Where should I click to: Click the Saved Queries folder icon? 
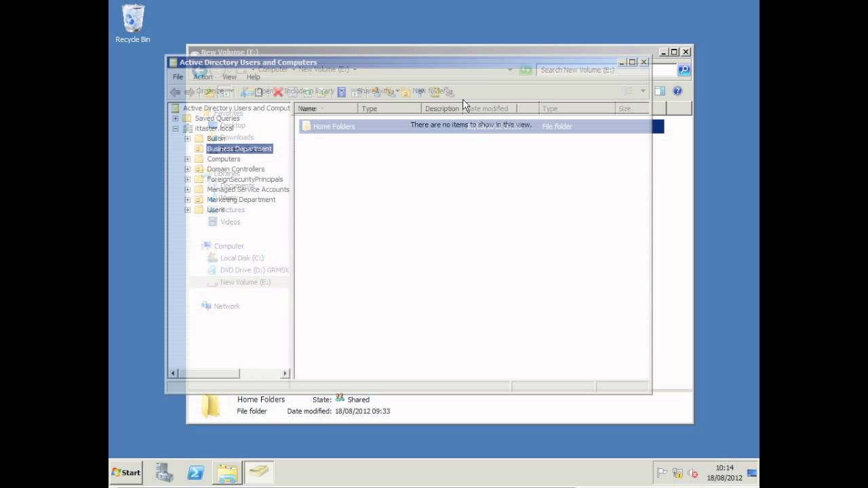click(x=187, y=118)
